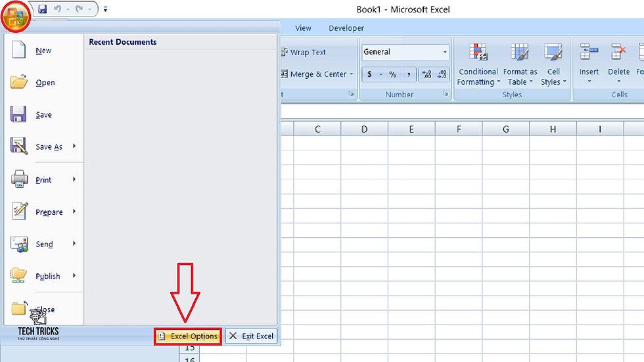Select column F header
The image size is (644, 362).
click(459, 129)
